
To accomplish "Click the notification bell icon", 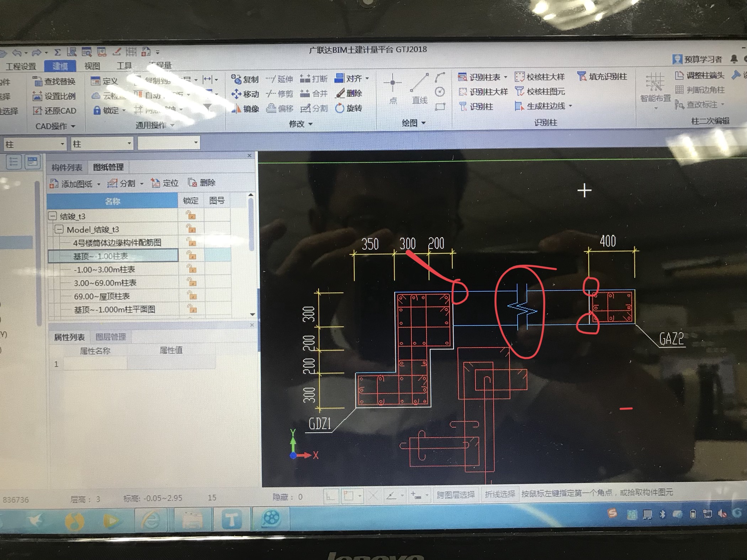I will coord(733,59).
